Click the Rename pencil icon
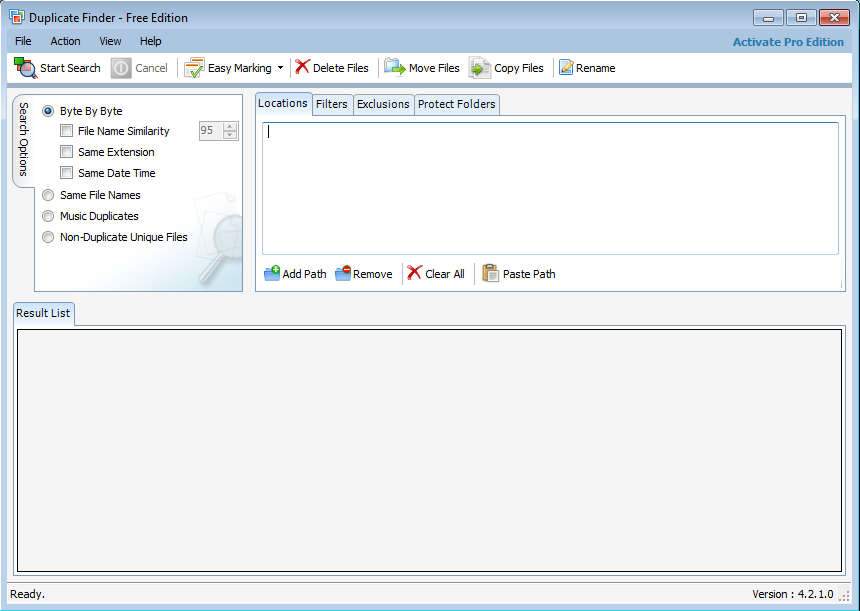The width and height of the screenshot is (860, 611). click(x=566, y=67)
